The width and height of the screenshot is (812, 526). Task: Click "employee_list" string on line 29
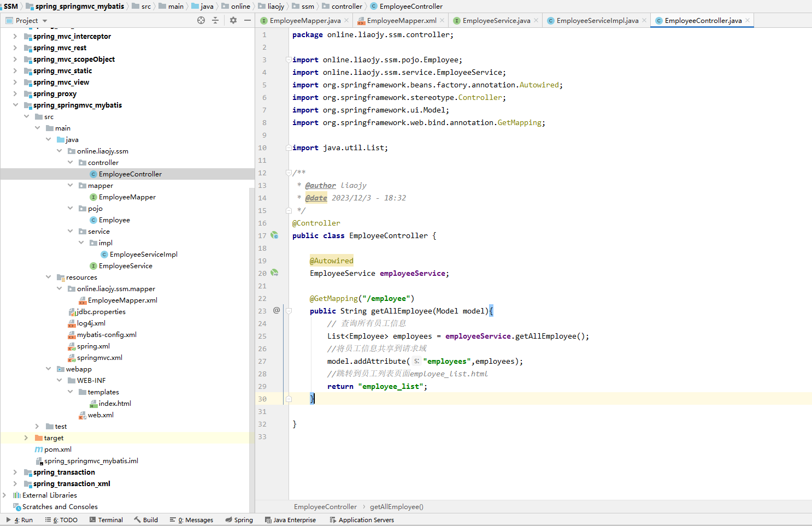pyautogui.click(x=390, y=386)
